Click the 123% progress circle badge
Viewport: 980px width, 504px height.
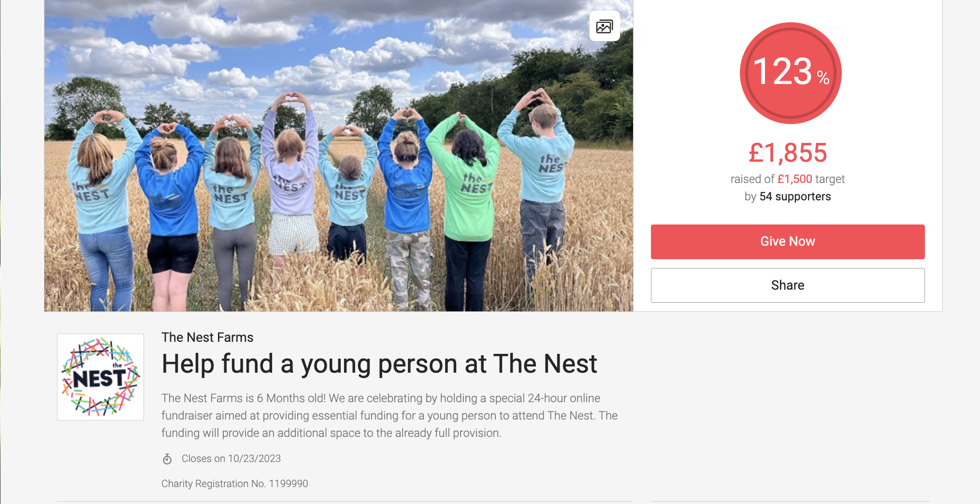click(789, 72)
